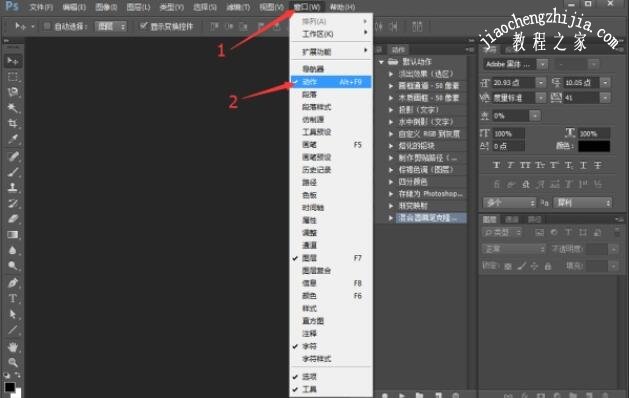Click the vertical scale 100% field
This screenshot has height=398, width=630.
[x=508, y=134]
